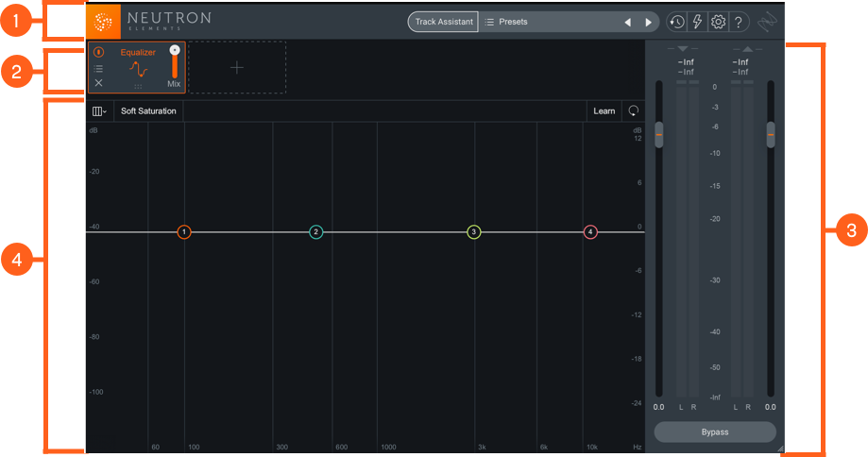This screenshot has height=457, width=868.
Task: Grab the Equalizer module reorder handle dots
Action: coord(139,87)
